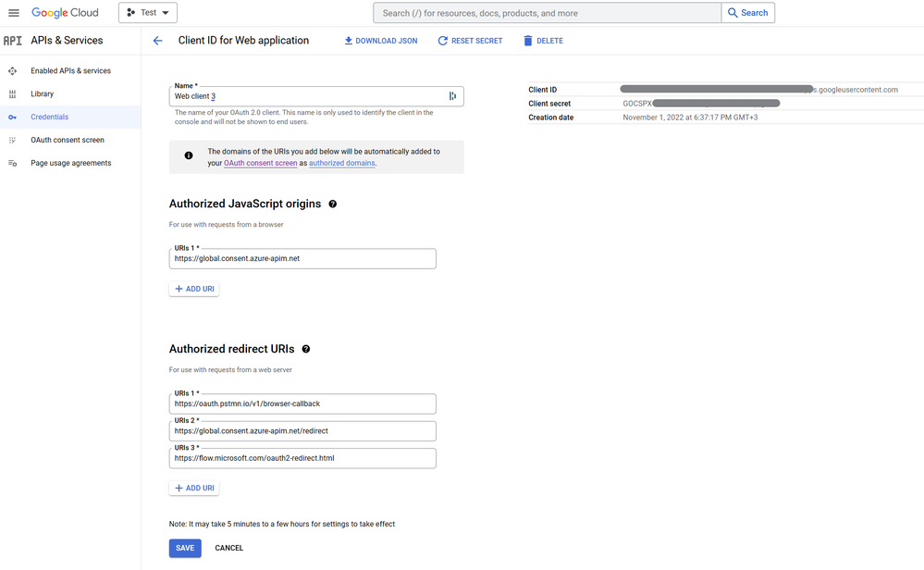The image size is (924, 570).
Task: Click the Client ID for Web application title
Action: pos(243,40)
